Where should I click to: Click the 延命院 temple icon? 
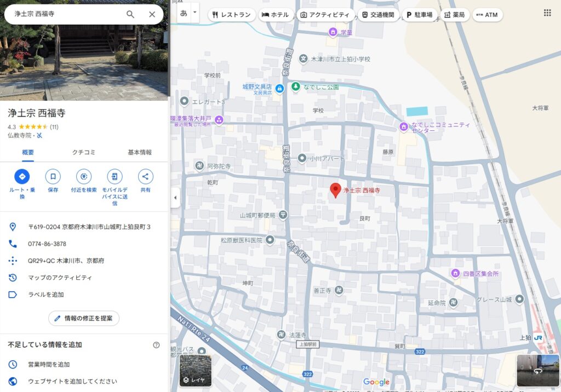pyautogui.click(x=453, y=302)
